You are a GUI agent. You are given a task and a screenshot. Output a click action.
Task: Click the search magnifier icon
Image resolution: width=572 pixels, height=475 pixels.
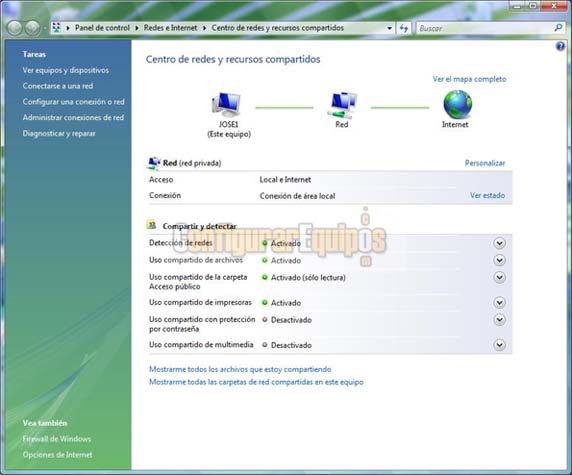tap(558, 28)
